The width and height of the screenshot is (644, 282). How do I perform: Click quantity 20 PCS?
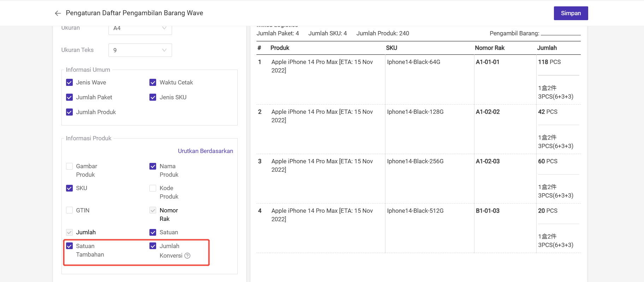[x=548, y=211]
